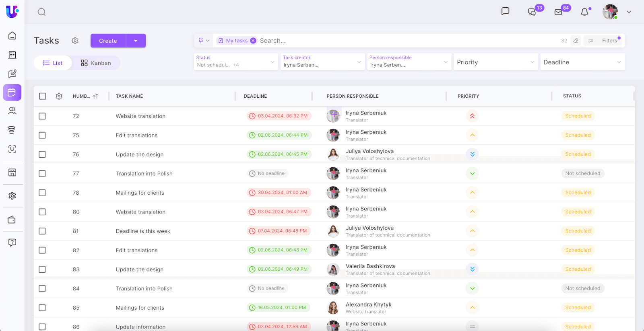Click the home icon in sidebar
644x331 pixels.
click(x=12, y=36)
